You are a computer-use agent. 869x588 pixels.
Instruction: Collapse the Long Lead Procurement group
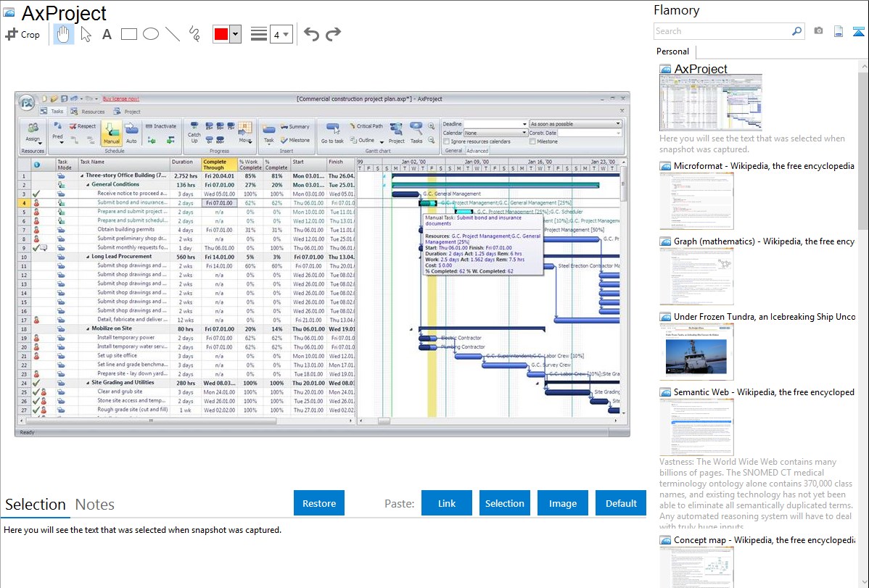(x=88, y=257)
